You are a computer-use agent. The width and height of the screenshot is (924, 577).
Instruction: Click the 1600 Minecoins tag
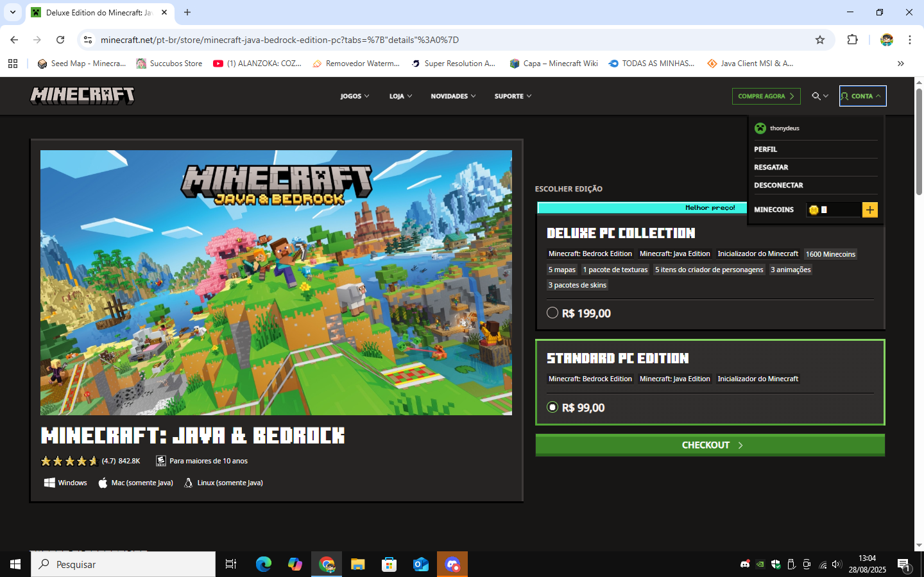[x=830, y=254]
